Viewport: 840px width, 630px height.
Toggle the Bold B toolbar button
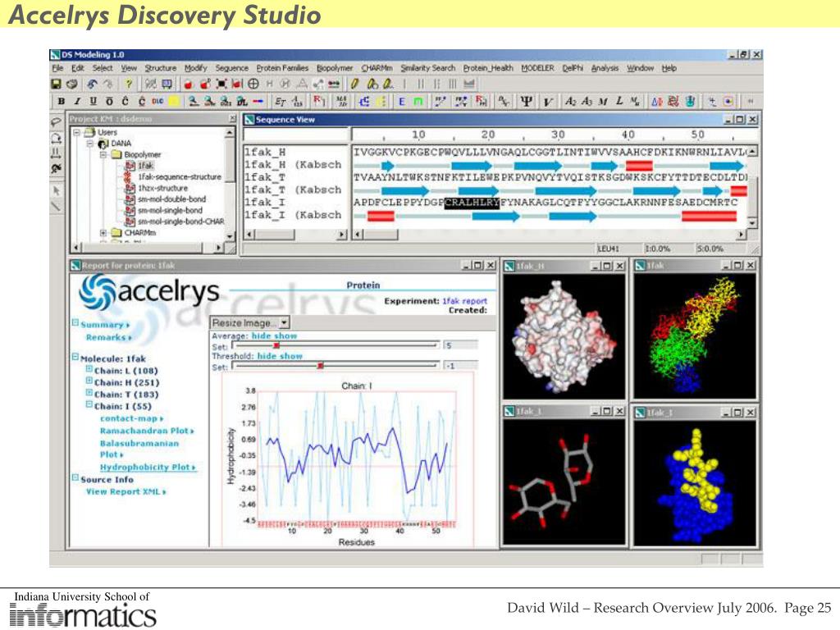[61, 101]
